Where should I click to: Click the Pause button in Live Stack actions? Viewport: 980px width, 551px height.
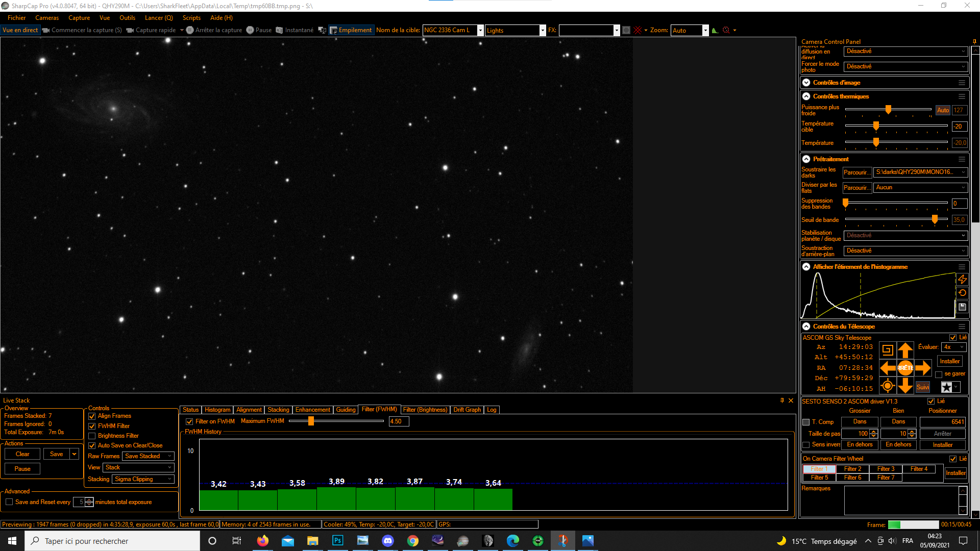[22, 469]
